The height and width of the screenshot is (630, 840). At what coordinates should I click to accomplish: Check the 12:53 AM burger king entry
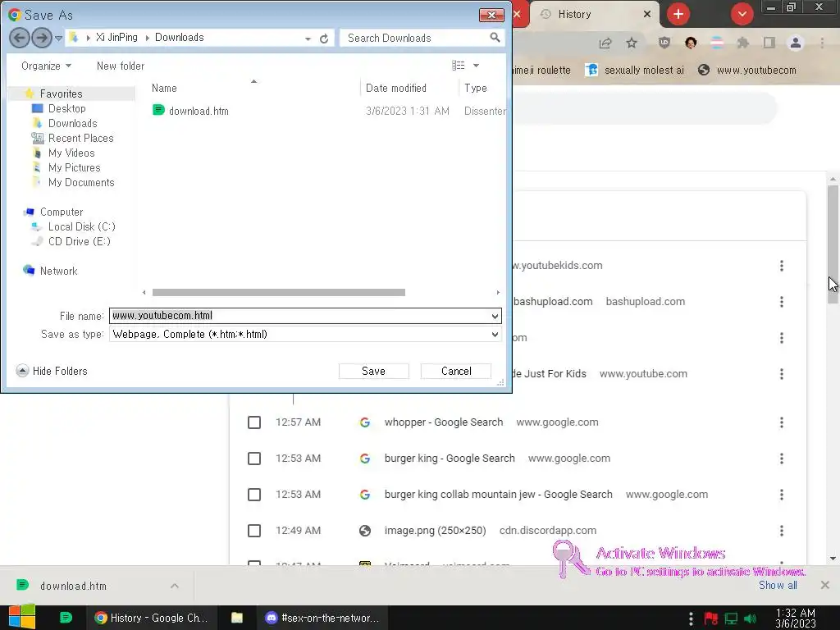point(254,459)
